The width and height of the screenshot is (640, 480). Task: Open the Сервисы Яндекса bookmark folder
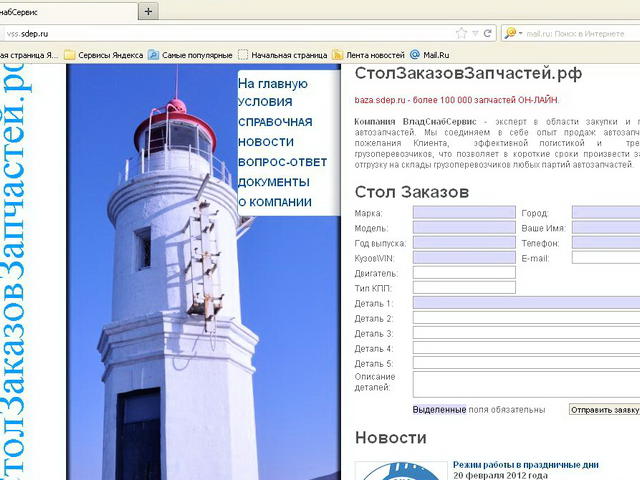click(104, 55)
